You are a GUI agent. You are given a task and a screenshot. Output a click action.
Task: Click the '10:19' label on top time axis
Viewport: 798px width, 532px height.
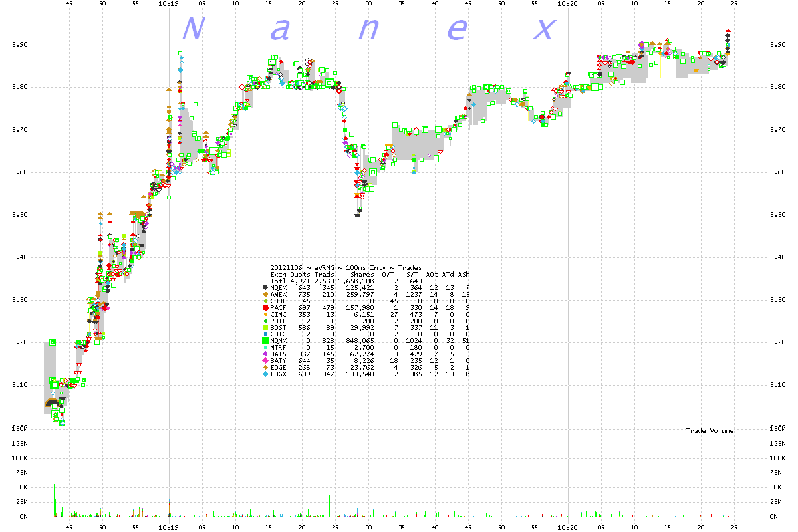(169, 3)
